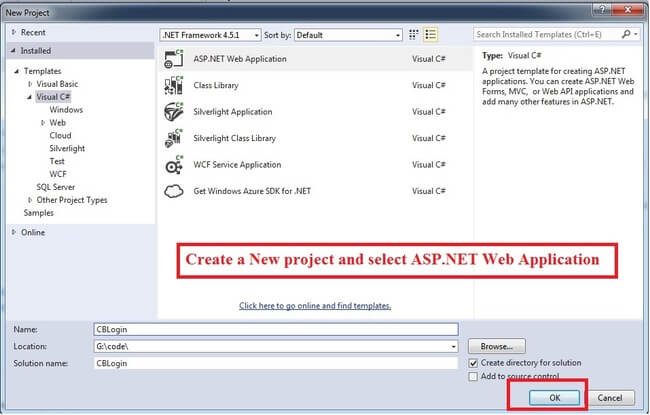This screenshot has width=650, height=415.
Task: Click the search magnifier icon
Action: pyautogui.click(x=626, y=34)
